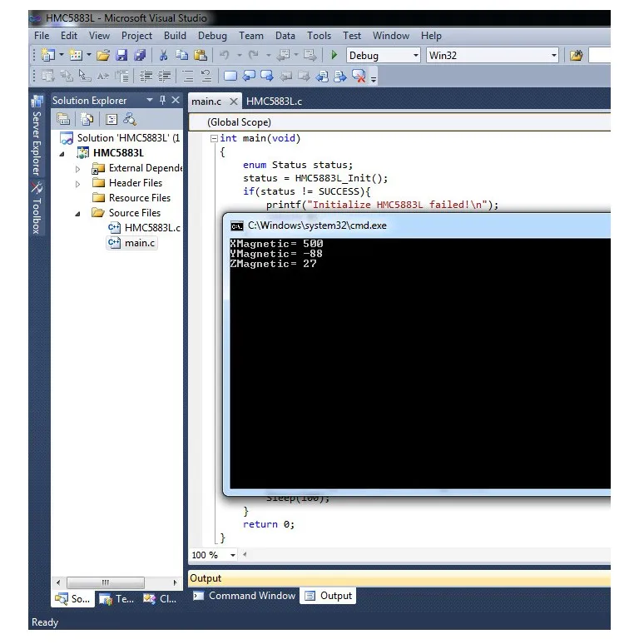
Task: Go to the previous bookmark with its icon
Action: pyautogui.click(x=249, y=76)
